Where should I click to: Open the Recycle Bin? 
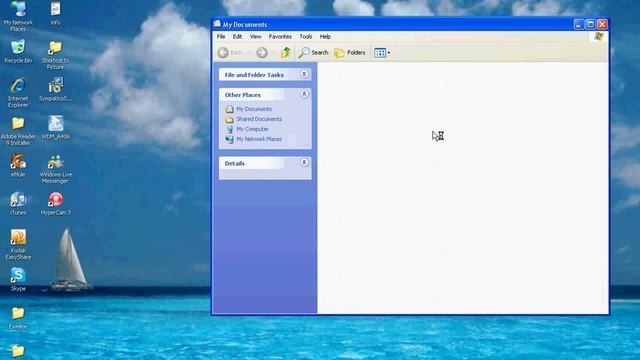pos(18,51)
